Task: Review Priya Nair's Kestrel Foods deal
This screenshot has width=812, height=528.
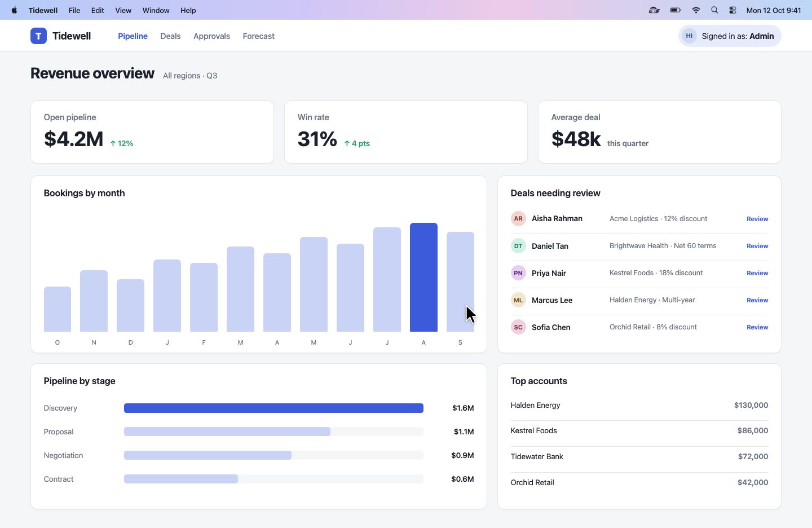Action: pyautogui.click(x=757, y=273)
